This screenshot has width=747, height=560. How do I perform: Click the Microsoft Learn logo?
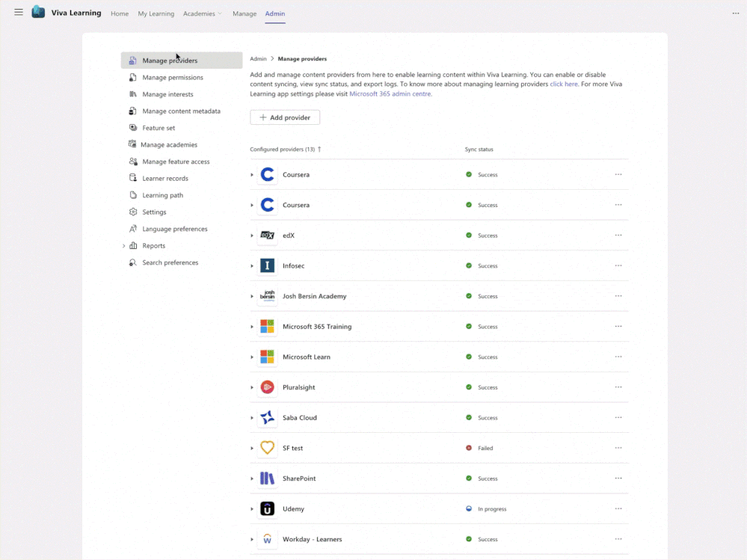(x=267, y=357)
